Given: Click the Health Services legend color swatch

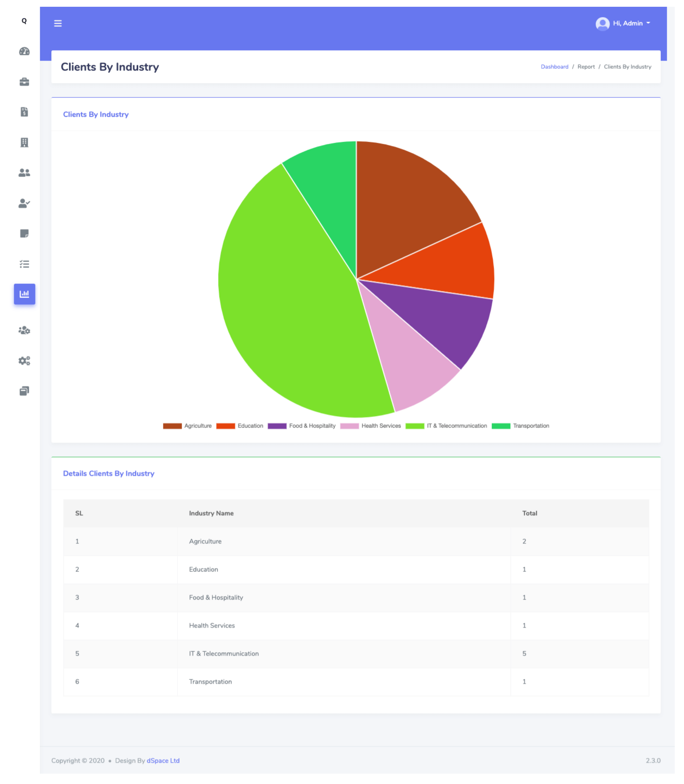Looking at the screenshot, I should (x=350, y=427).
